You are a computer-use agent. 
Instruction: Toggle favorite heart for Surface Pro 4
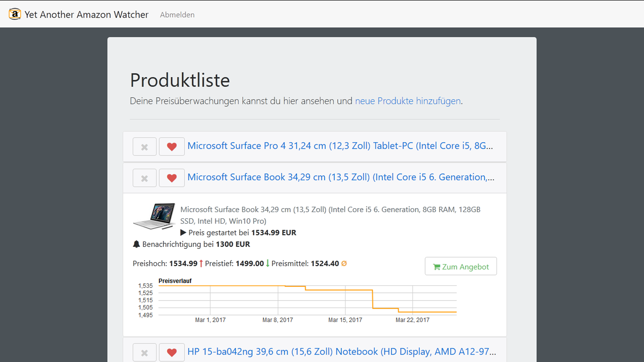click(172, 147)
